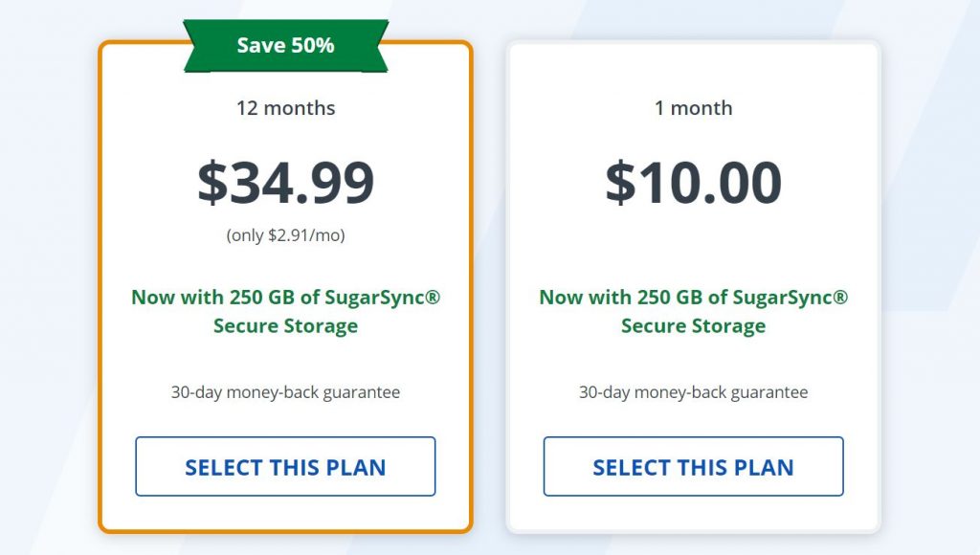Click the 12 months plan heading

pos(285,108)
